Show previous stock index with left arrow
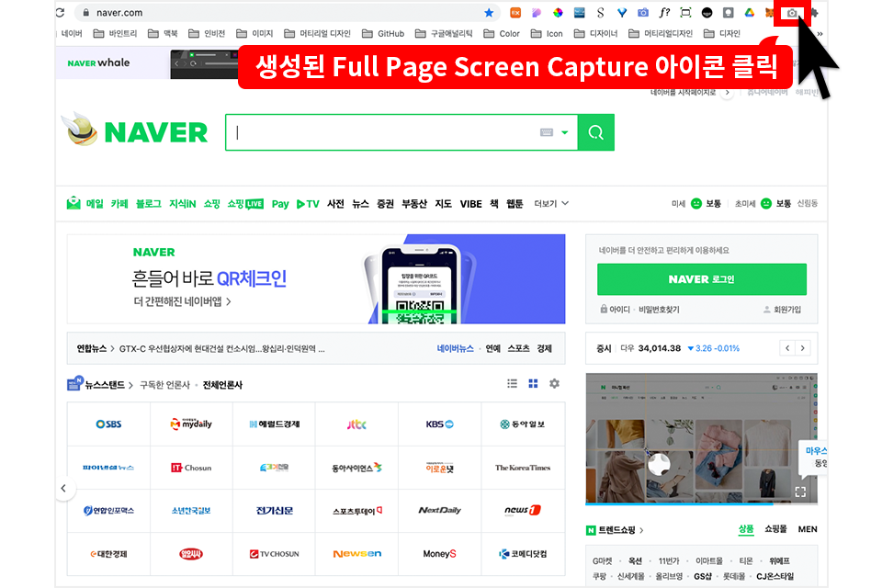This screenshot has height=588, width=882. click(787, 348)
